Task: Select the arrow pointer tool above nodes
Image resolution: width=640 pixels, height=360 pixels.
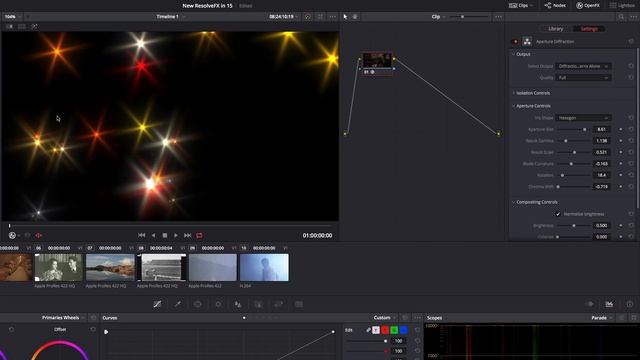Action: (x=345, y=17)
